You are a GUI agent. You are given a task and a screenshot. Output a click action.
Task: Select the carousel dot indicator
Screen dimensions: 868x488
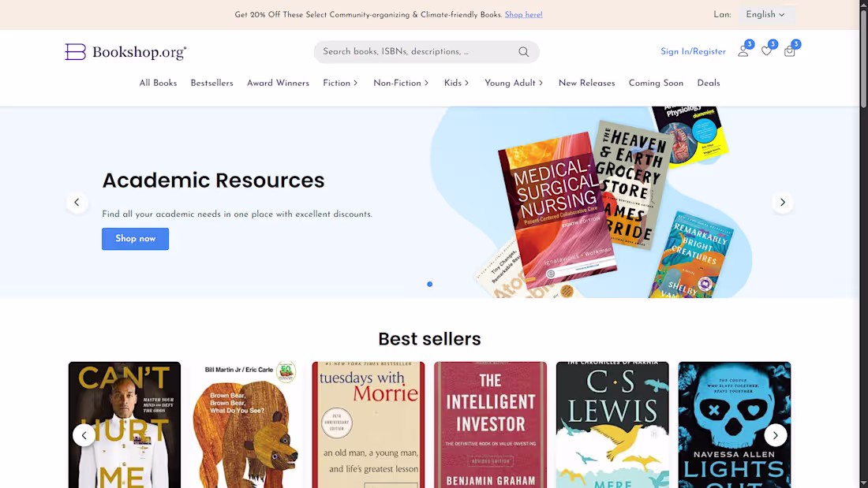pyautogui.click(x=429, y=284)
